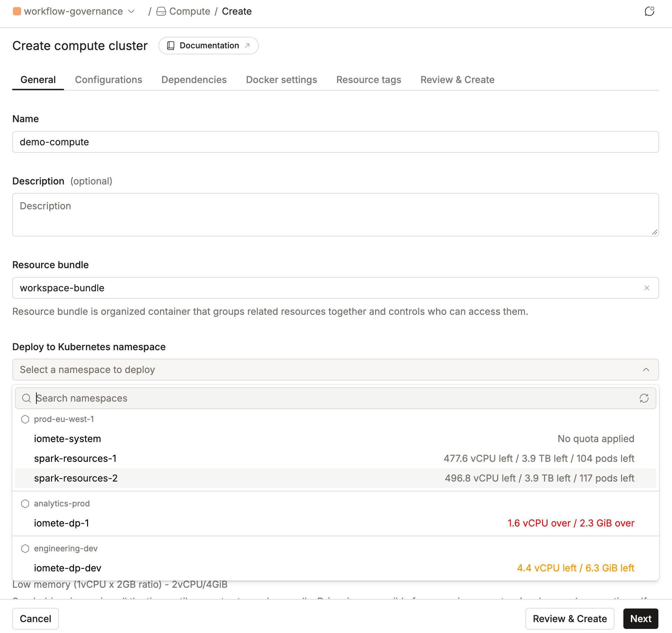Click the engineering-dev group hexagon icon

(x=25, y=549)
